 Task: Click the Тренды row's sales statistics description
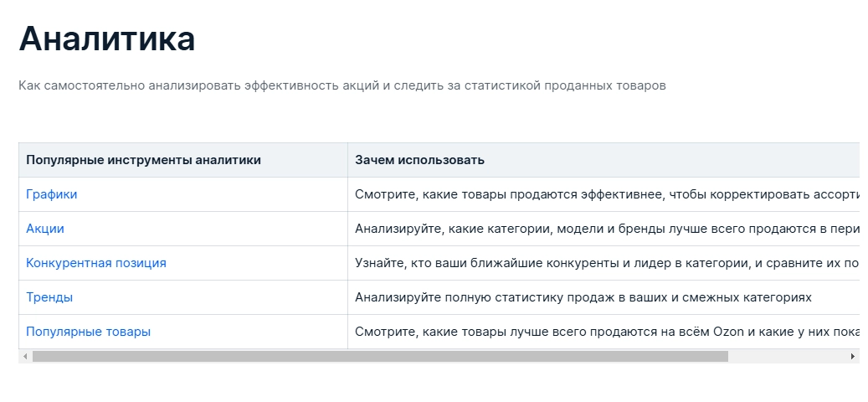[x=583, y=297]
